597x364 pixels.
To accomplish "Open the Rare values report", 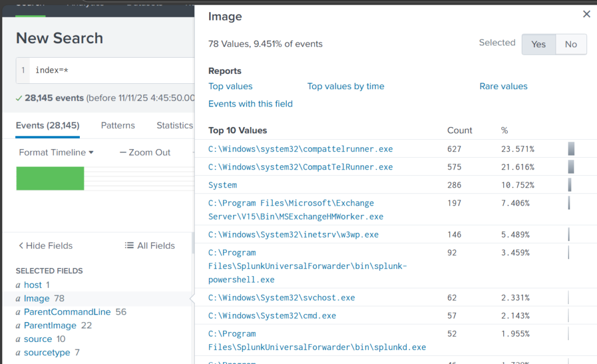I will (503, 86).
